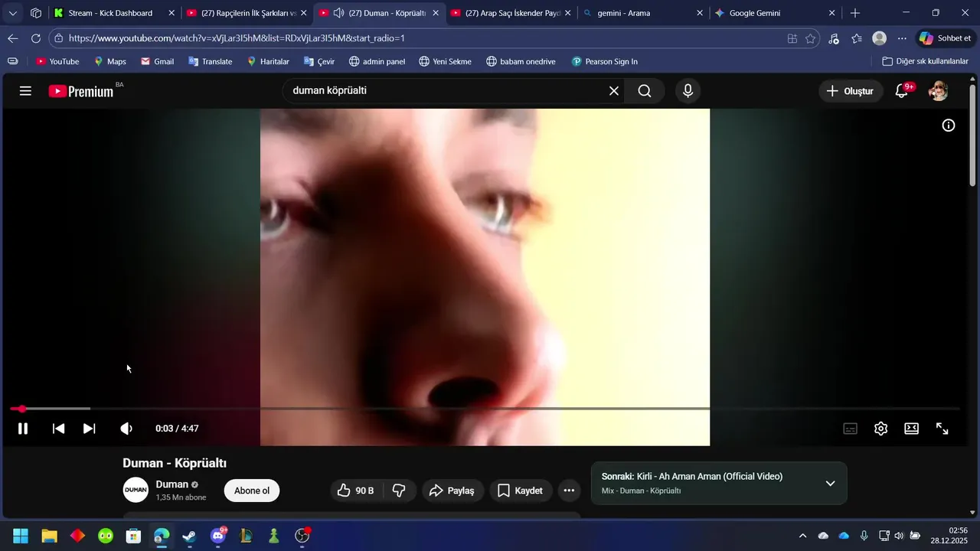Open the Windows Start menu

pos(21,536)
